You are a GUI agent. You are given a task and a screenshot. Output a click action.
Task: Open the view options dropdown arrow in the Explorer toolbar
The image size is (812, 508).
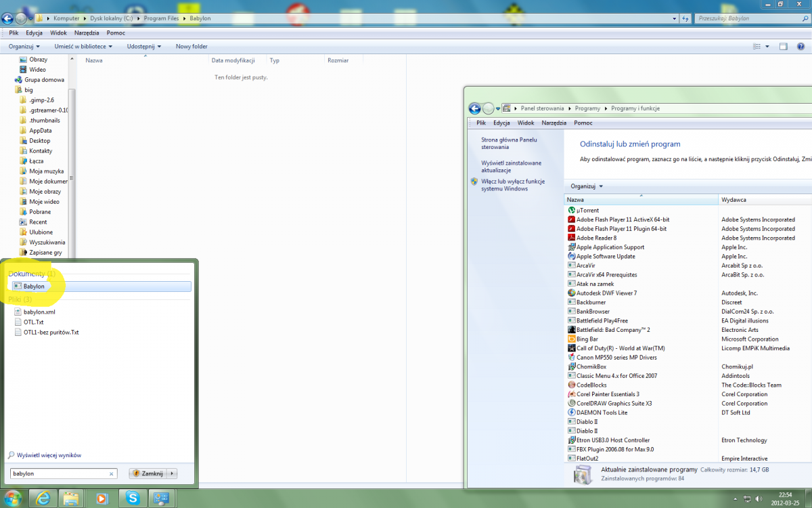click(x=767, y=47)
